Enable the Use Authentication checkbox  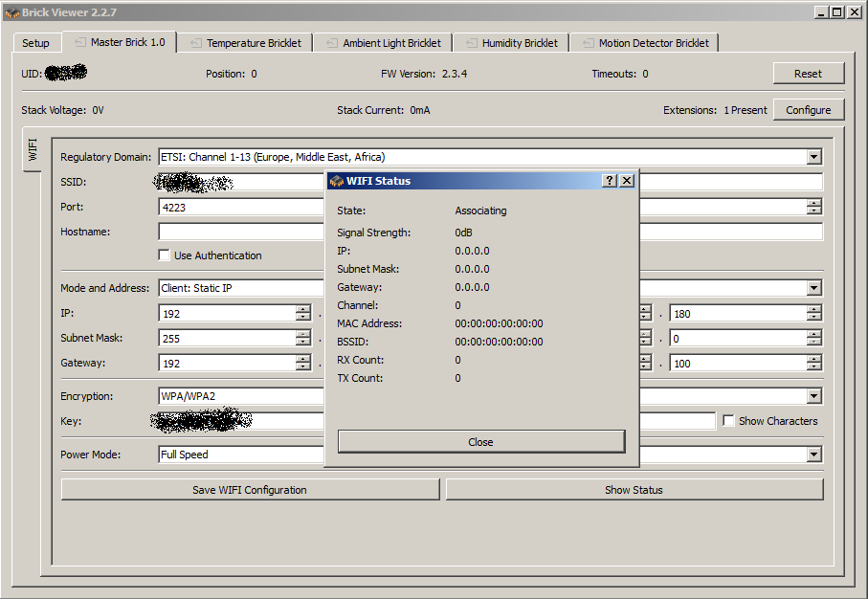164,255
